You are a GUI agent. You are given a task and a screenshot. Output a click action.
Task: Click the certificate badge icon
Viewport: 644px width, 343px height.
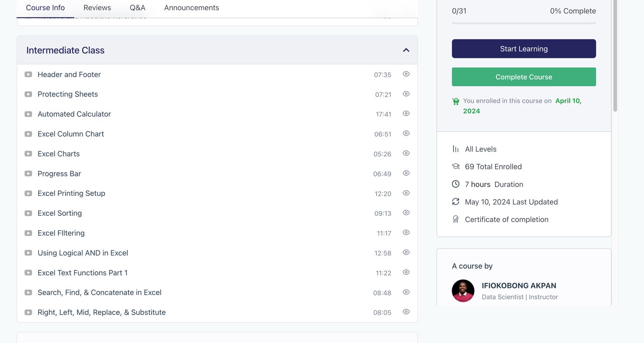pos(456,219)
